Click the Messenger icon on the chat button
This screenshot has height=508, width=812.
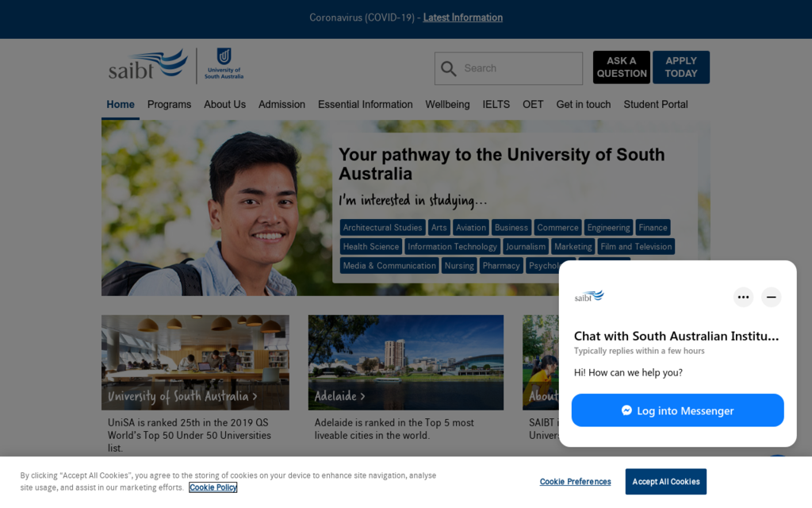626,410
